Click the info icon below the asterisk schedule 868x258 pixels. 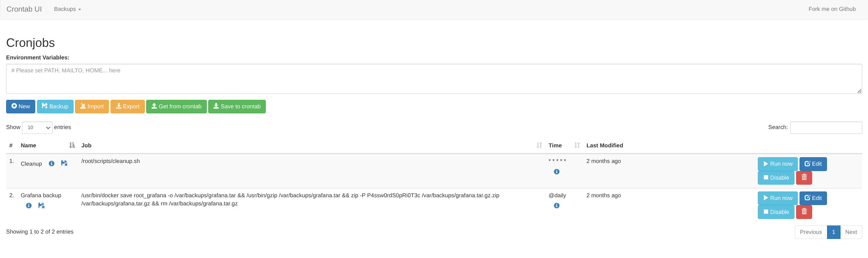(x=556, y=172)
